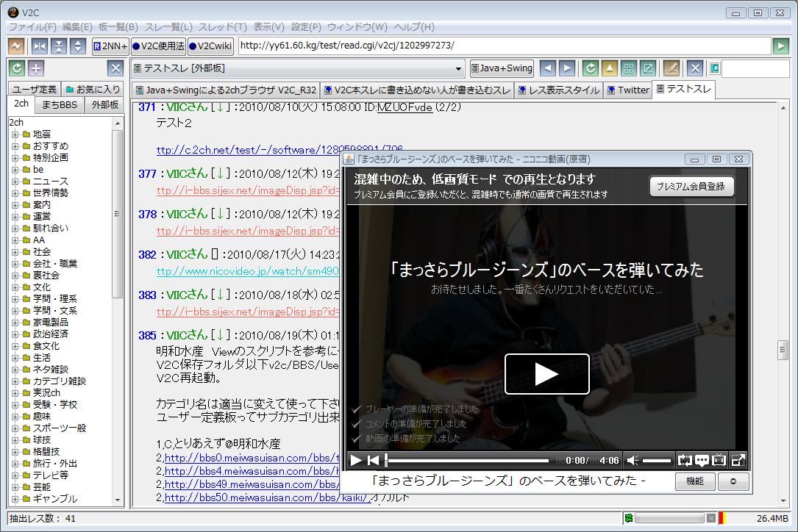This screenshot has width=798, height=532.
Task: Open the テストスレ thread dropdown
Action: [x=459, y=68]
